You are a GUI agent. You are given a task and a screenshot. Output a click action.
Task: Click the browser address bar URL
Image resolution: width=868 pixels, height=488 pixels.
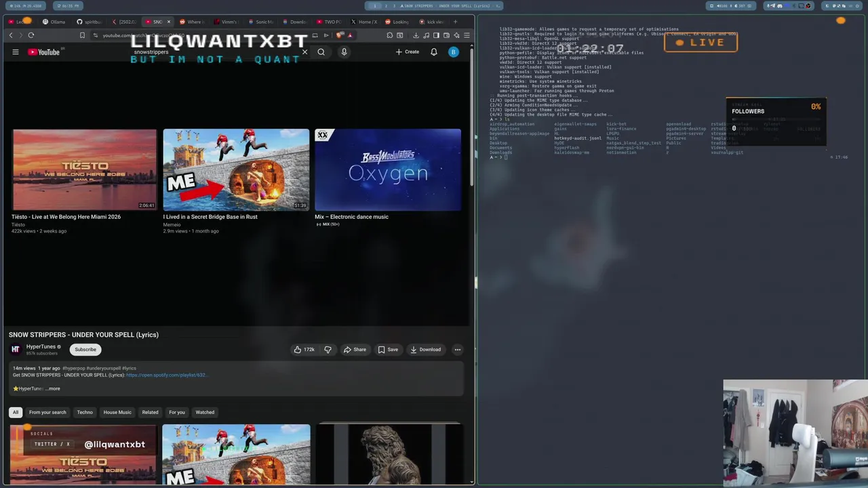point(142,35)
